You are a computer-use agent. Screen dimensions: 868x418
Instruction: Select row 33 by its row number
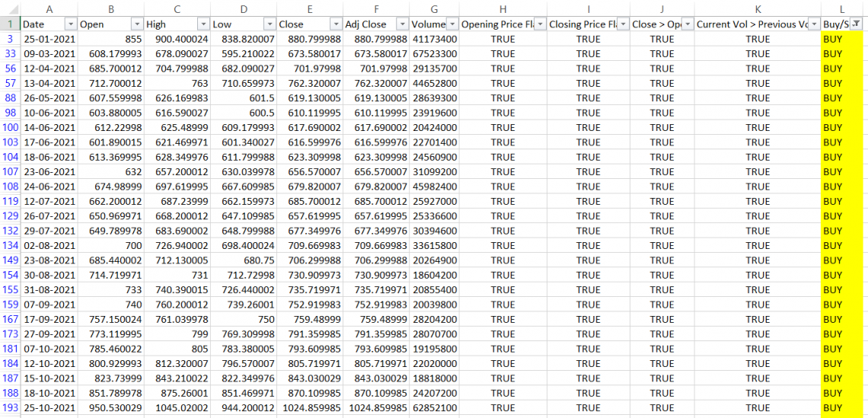pos(10,54)
